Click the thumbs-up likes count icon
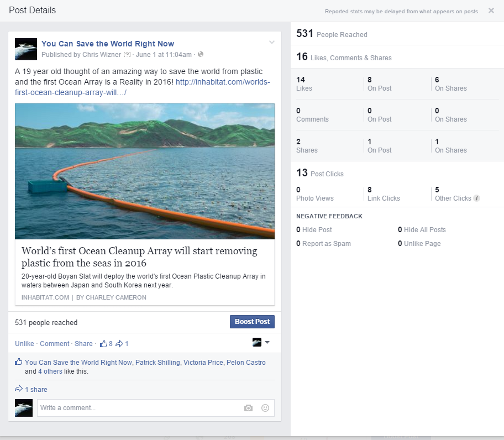 point(104,343)
